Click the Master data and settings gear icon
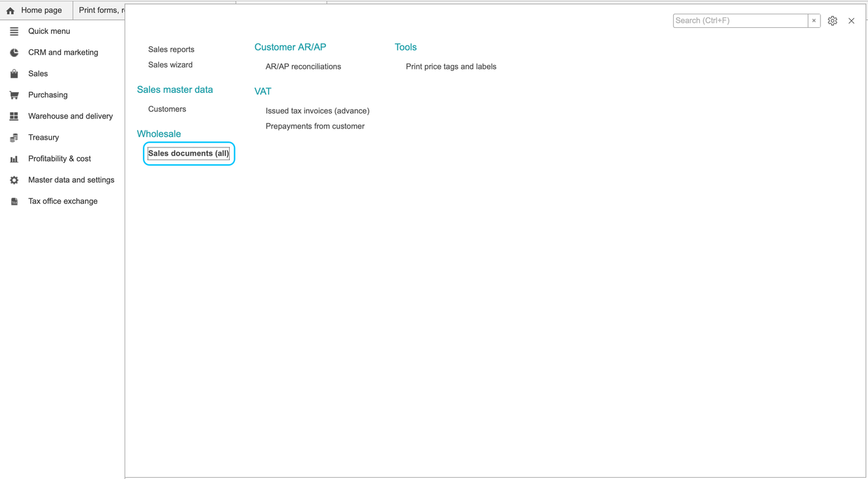Image resolution: width=868 pixels, height=479 pixels. click(x=14, y=180)
